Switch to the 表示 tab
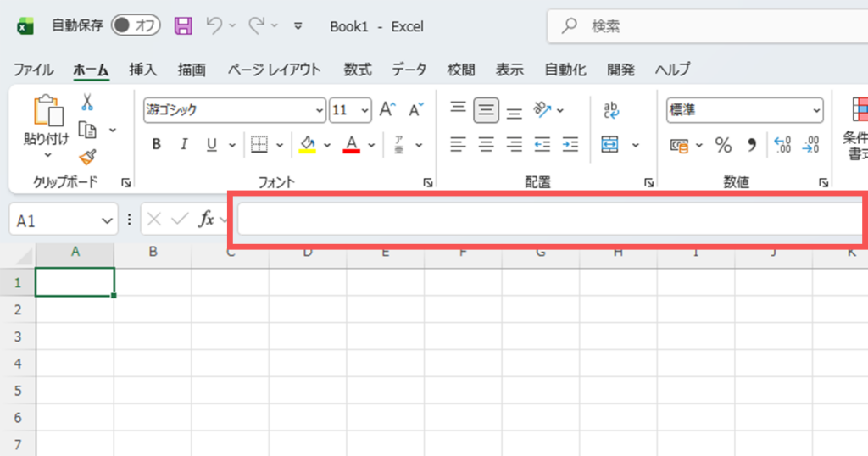This screenshot has width=868, height=456. tap(509, 70)
